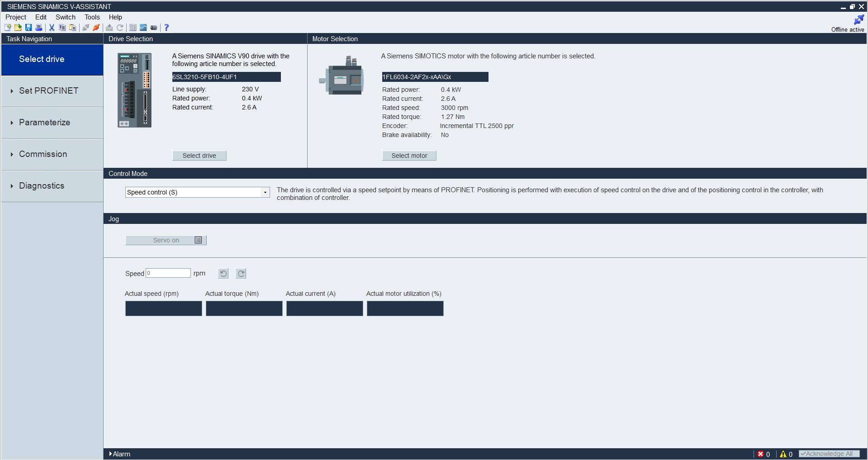Click the Offline active status text
The image size is (868, 460).
pyautogui.click(x=848, y=29)
